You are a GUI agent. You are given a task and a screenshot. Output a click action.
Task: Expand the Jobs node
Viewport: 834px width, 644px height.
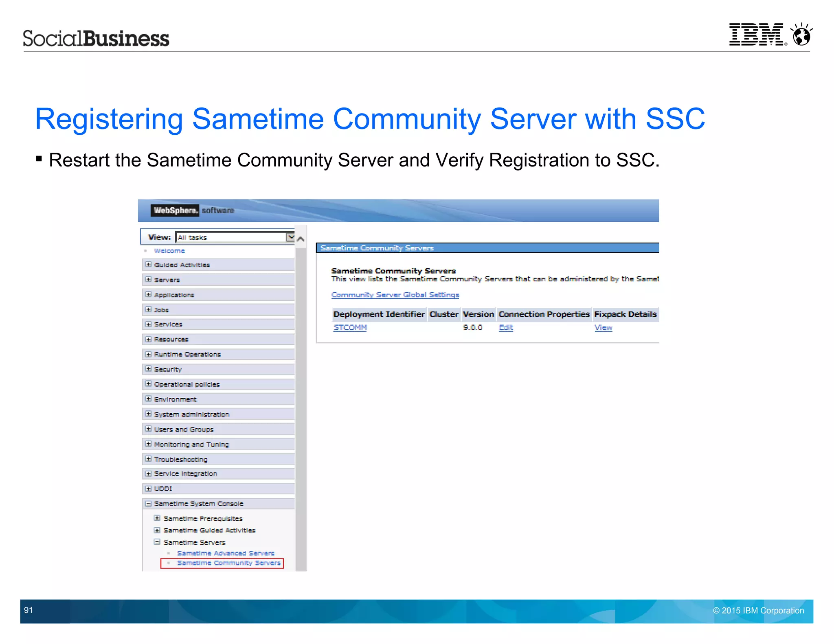(148, 309)
